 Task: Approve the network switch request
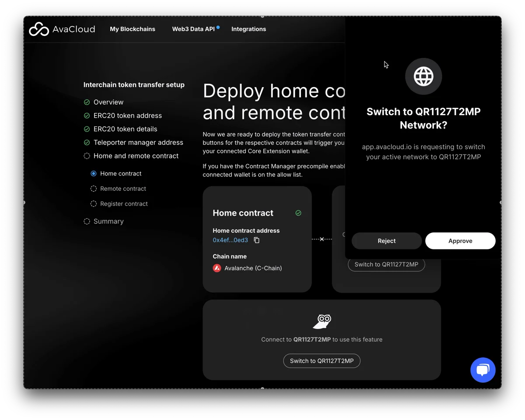point(460,241)
